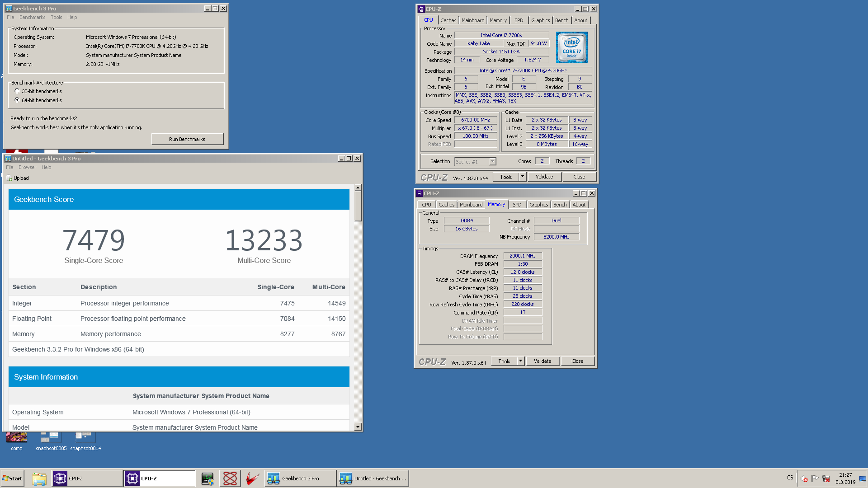Screen dimensions: 868x488
Task: Open the Socket #1 selection dropdown
Action: click(x=492, y=161)
